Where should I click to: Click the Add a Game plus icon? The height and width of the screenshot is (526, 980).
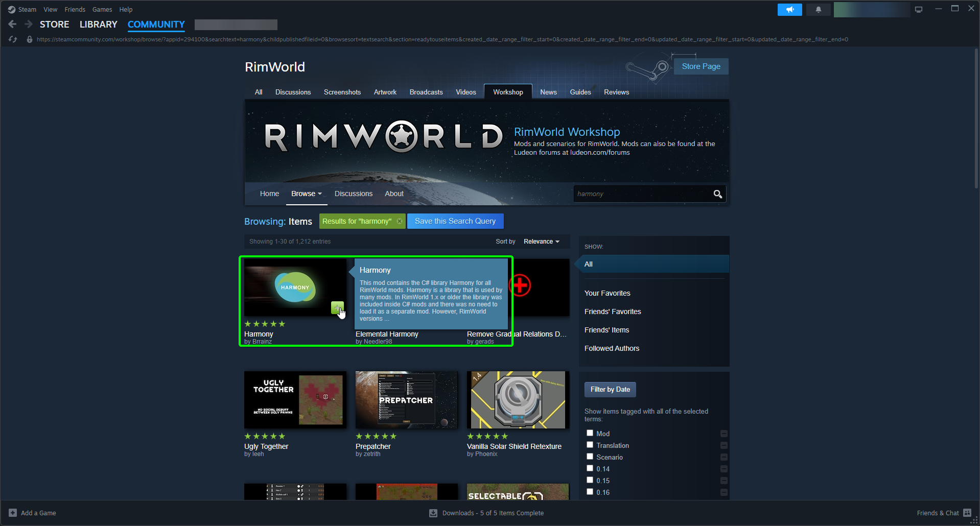[x=13, y=513]
